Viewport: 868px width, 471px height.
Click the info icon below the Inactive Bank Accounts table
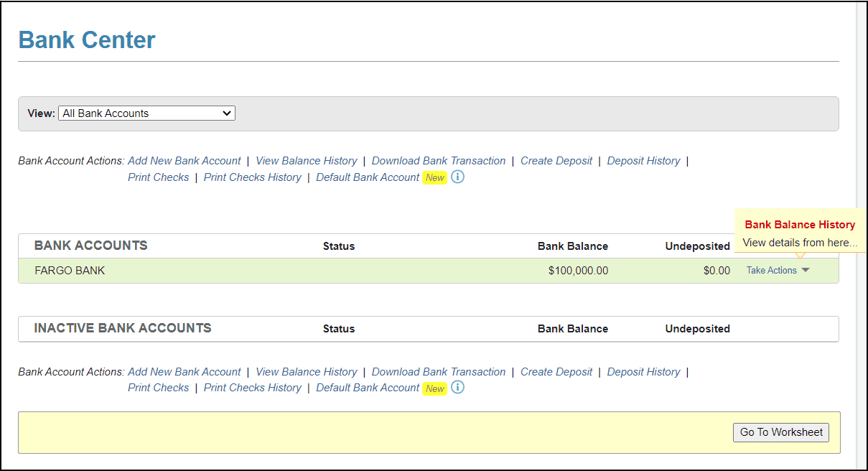[x=457, y=388]
